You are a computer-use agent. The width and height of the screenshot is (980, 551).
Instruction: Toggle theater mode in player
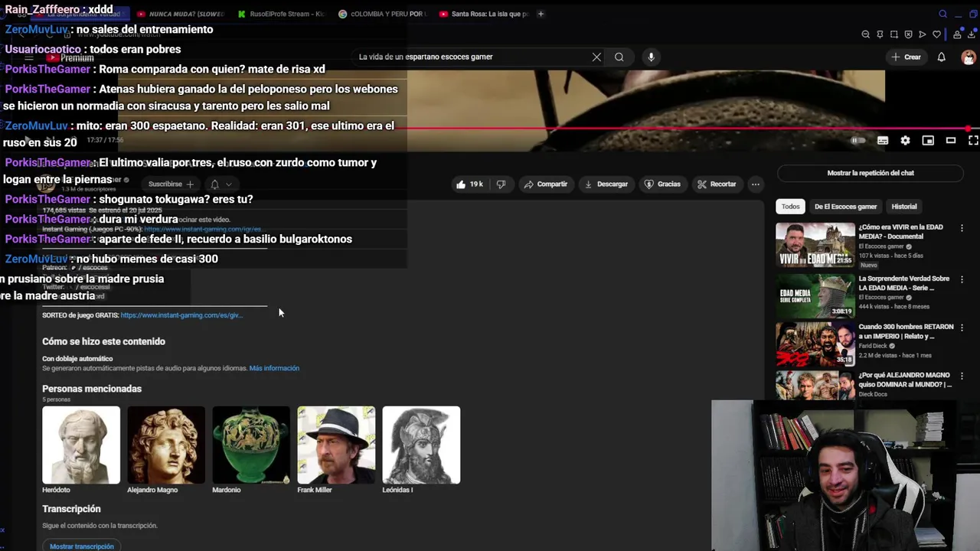tap(951, 141)
